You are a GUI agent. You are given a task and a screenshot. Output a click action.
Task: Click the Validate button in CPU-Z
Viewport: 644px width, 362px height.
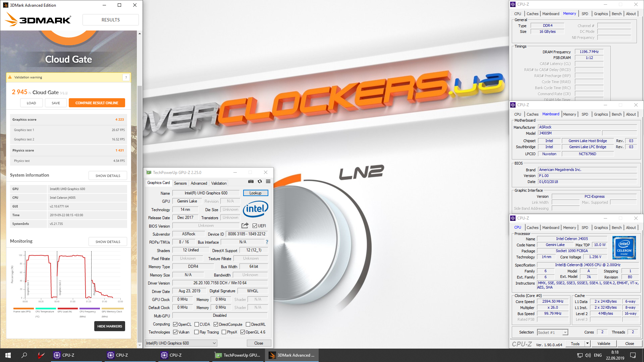point(604,344)
